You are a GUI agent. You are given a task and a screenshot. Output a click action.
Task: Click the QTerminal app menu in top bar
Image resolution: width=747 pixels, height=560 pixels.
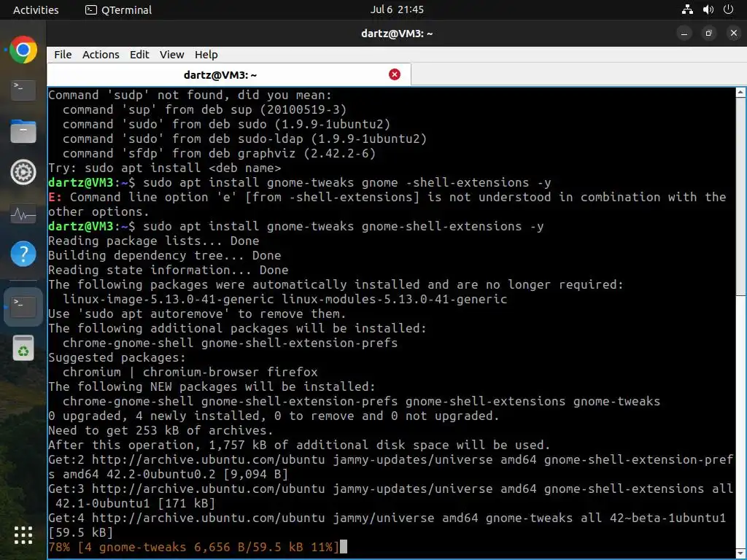(x=118, y=9)
